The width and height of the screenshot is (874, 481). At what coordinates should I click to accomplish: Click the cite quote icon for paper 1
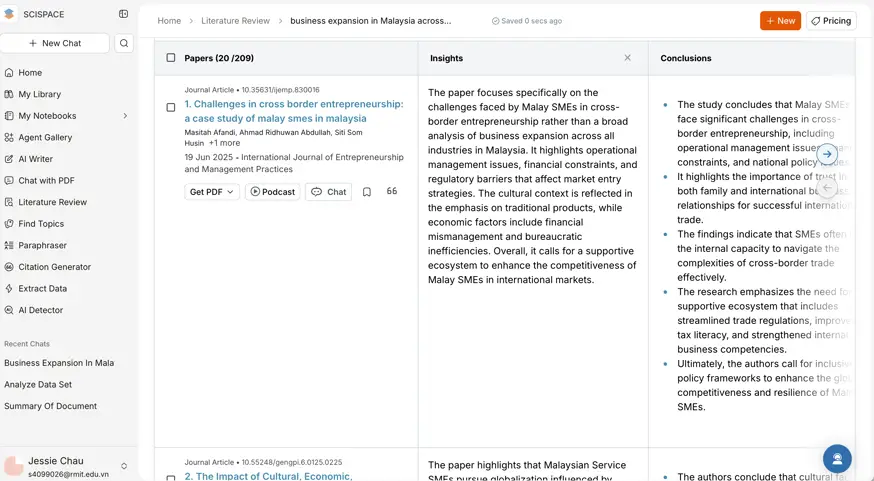[392, 191]
